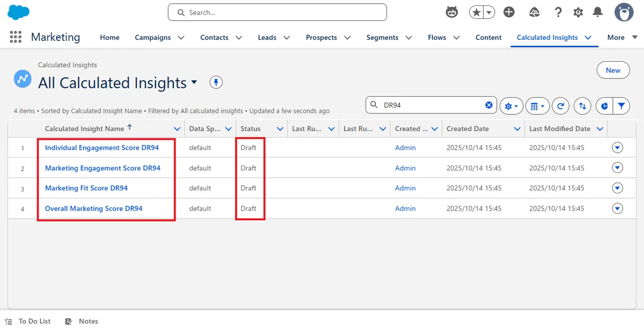Viewport: 644px width, 331px height.
Task: Open the Content tab
Action: coord(488,38)
